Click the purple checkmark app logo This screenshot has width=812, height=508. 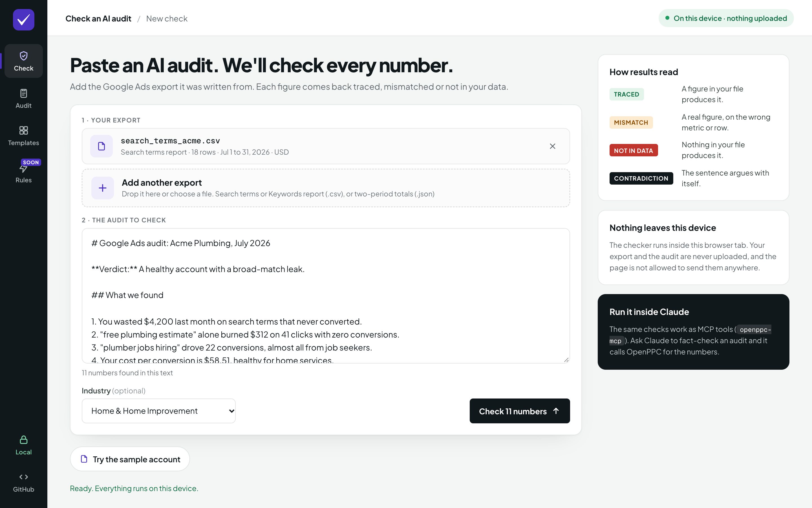pos(23,20)
